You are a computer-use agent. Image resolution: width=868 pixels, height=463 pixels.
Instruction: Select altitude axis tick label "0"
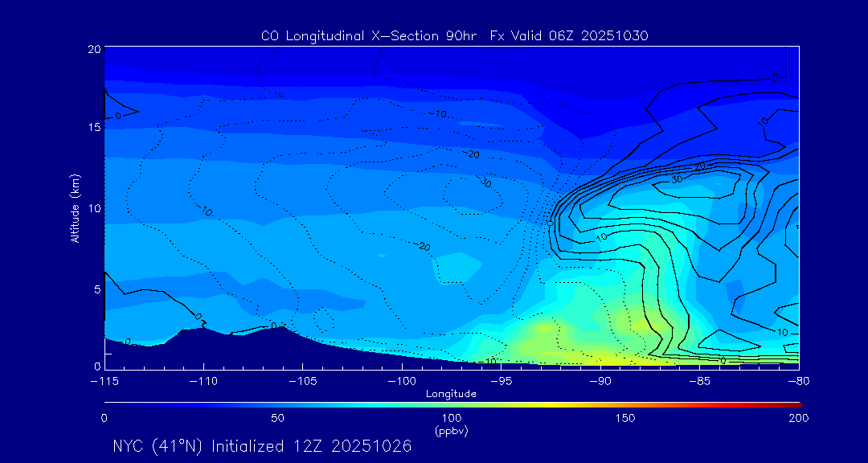pyautogui.click(x=97, y=366)
